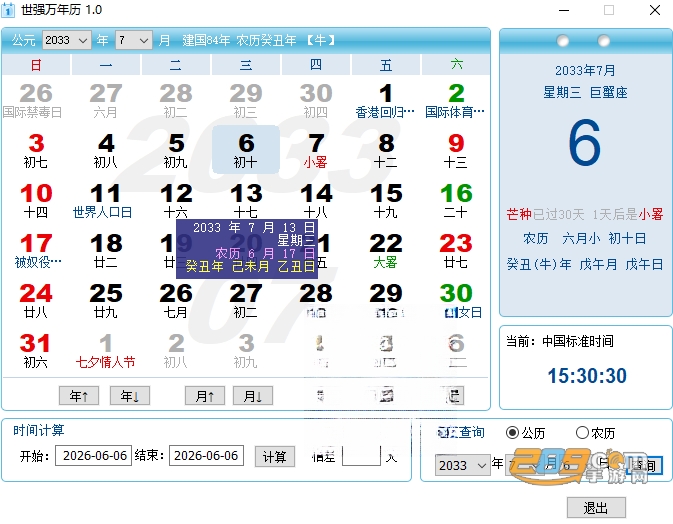Click the month down arrow button 月↓

pyautogui.click(x=253, y=396)
